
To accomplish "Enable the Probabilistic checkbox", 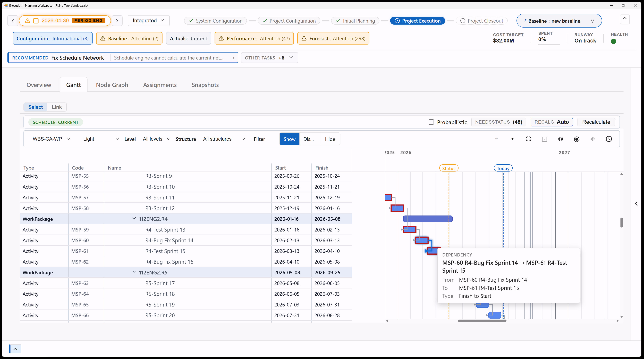I will (431, 122).
